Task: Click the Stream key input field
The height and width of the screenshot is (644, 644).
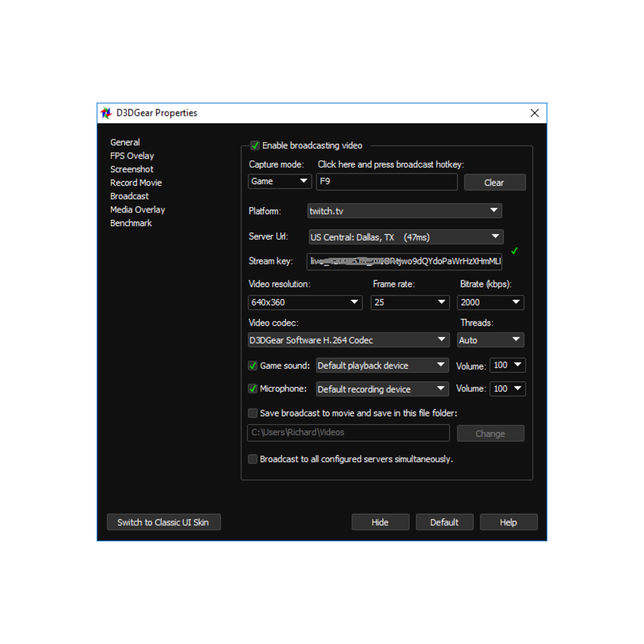Action: pyautogui.click(x=404, y=261)
